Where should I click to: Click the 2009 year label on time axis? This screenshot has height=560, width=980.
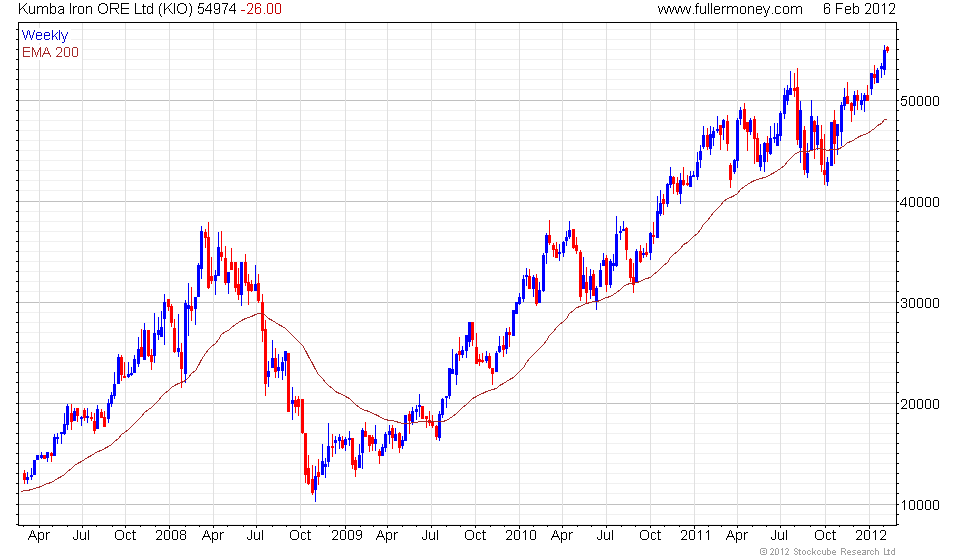click(x=346, y=536)
